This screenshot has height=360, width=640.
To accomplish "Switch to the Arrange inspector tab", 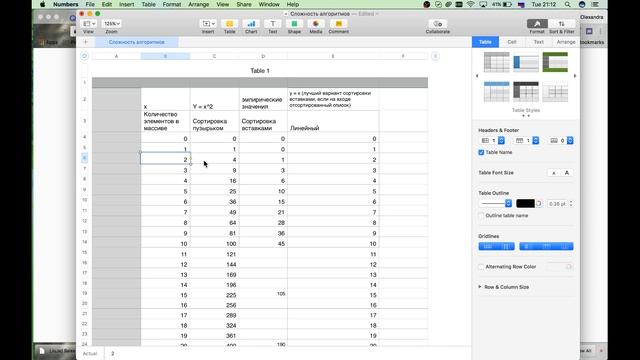I will tap(566, 42).
